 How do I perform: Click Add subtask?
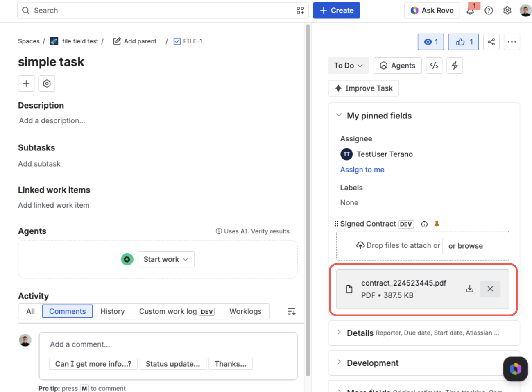pyautogui.click(x=39, y=164)
